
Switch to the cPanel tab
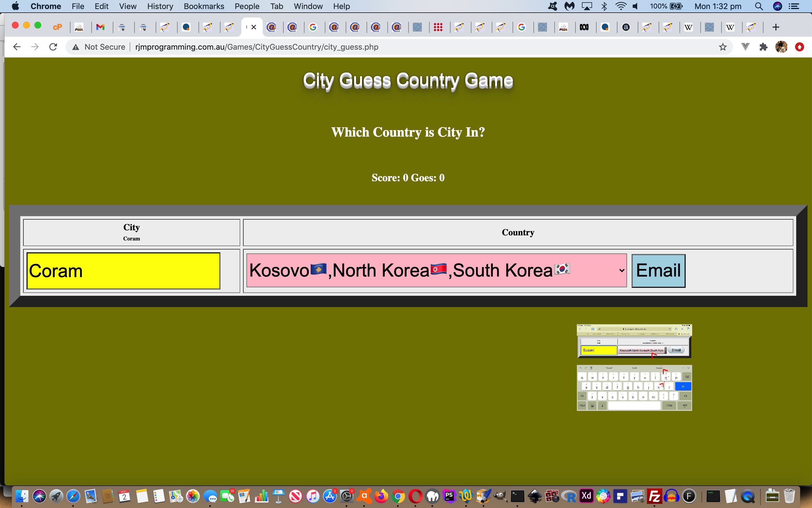(x=58, y=27)
